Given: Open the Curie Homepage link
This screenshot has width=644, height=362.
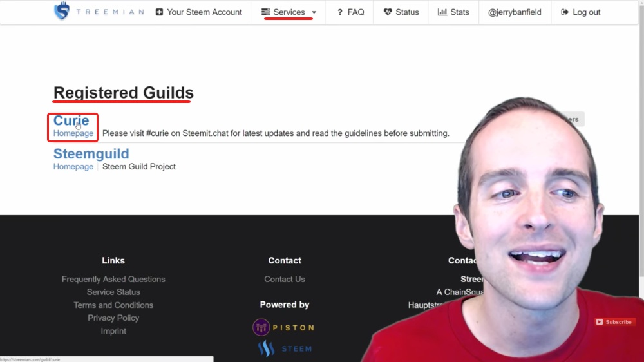Looking at the screenshot, I should click(x=73, y=133).
